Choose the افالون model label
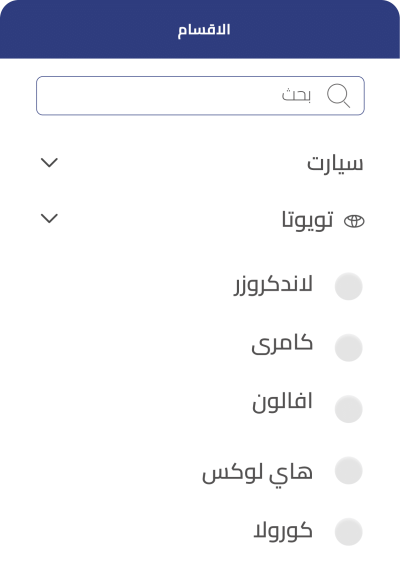 [x=282, y=402]
